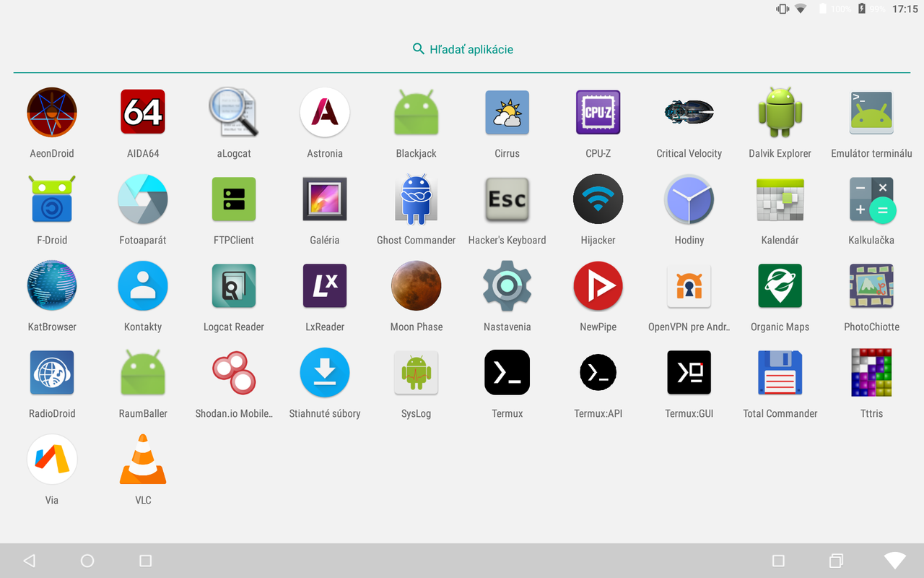
Task: Open LxReader
Action: [x=325, y=286]
